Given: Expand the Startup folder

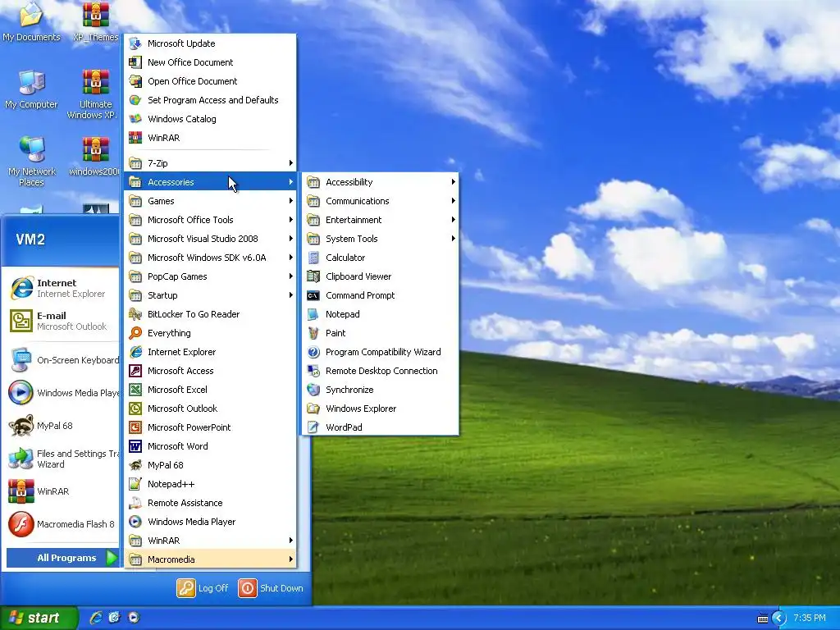Looking at the screenshot, I should click(210, 295).
